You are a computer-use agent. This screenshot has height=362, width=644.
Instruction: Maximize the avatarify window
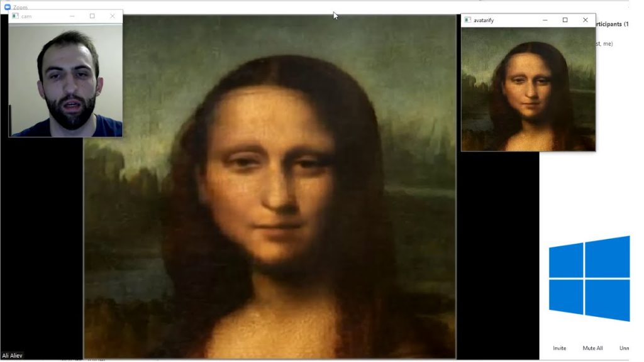coord(565,19)
